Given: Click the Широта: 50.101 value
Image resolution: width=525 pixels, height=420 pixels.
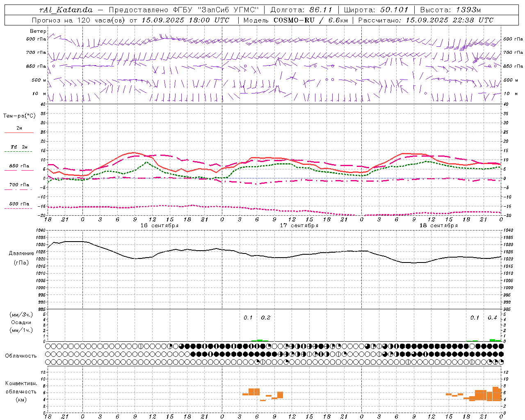Looking at the screenshot, I should tap(376, 9).
